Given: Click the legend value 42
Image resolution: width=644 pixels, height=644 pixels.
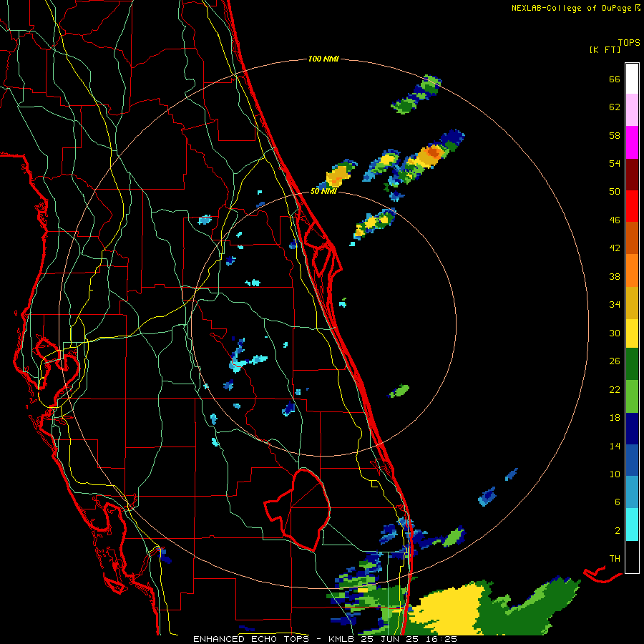Looking at the screenshot, I should pos(615,248).
